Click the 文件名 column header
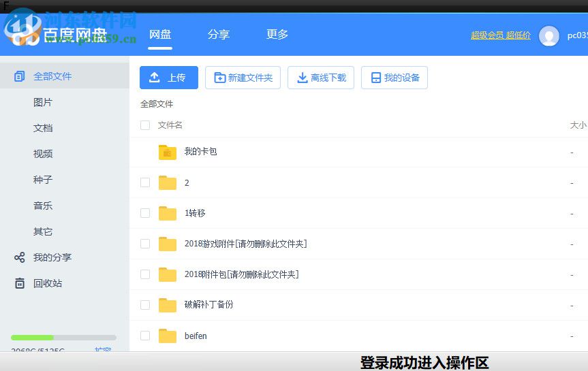The width and height of the screenshot is (588, 371). click(x=170, y=125)
